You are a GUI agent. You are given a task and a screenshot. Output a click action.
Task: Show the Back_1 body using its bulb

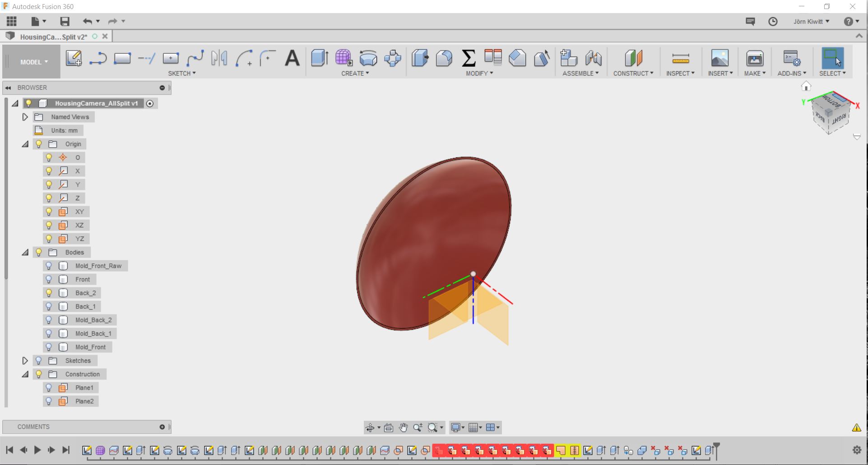pyautogui.click(x=49, y=306)
